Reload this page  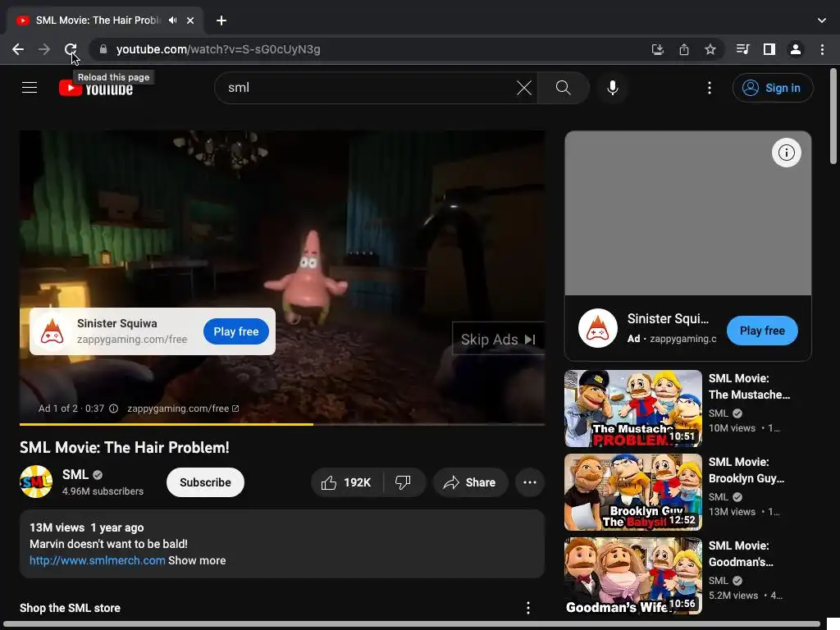71,49
